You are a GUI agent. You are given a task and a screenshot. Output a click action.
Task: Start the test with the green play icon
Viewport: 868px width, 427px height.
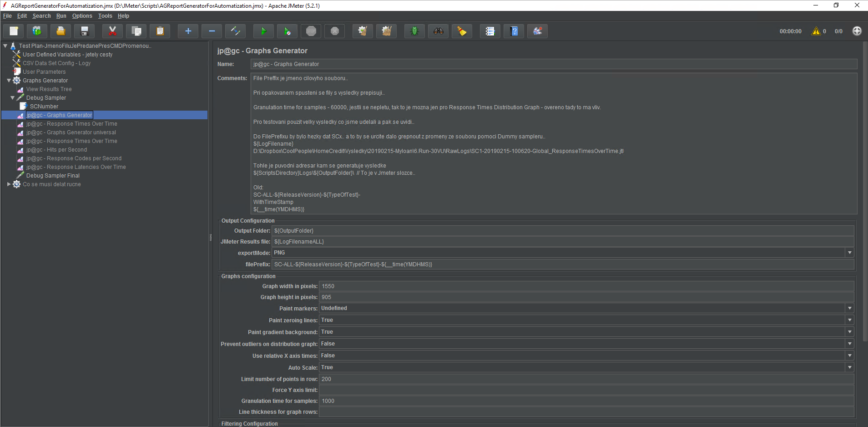[x=263, y=31]
